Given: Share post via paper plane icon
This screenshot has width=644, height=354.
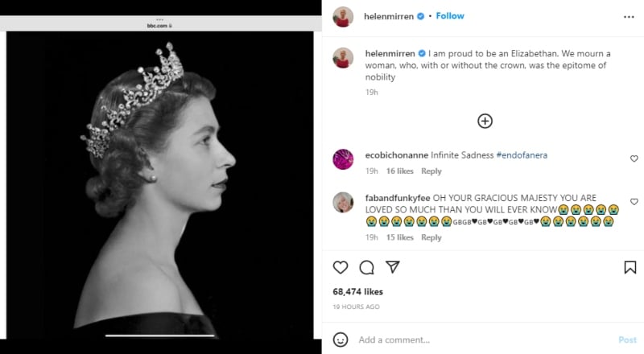Looking at the screenshot, I should point(392,267).
